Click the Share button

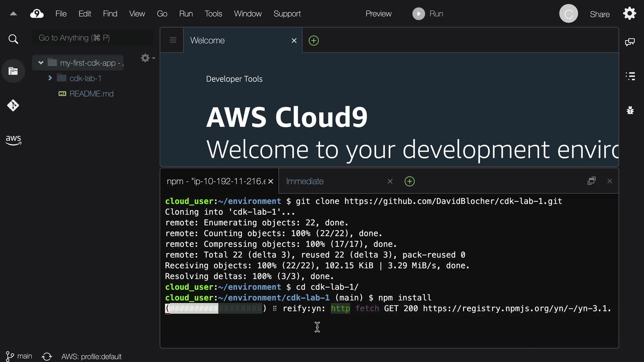599,14
